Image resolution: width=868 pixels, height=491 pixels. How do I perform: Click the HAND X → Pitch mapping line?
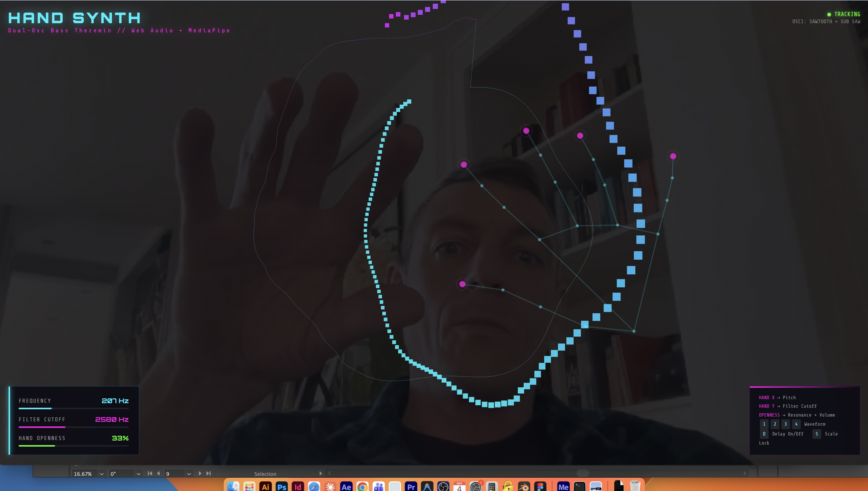pyautogui.click(x=777, y=398)
